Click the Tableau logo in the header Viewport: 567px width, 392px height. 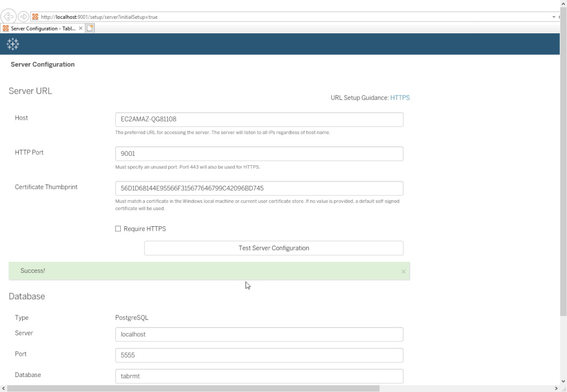[x=13, y=44]
